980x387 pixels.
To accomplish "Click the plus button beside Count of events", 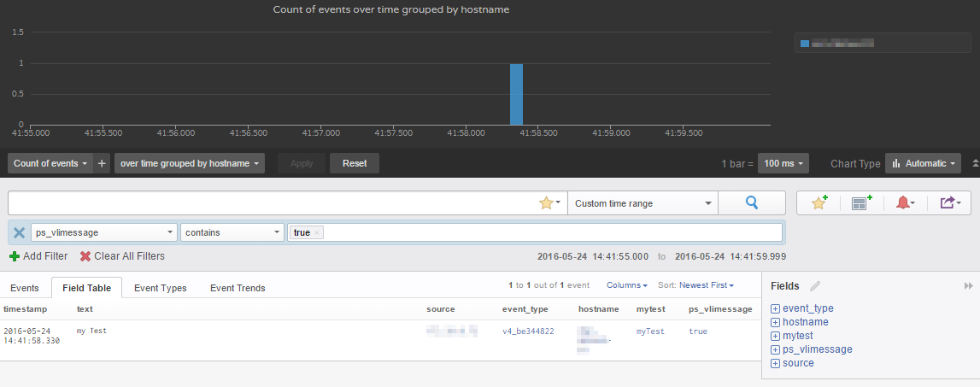I will [x=103, y=163].
